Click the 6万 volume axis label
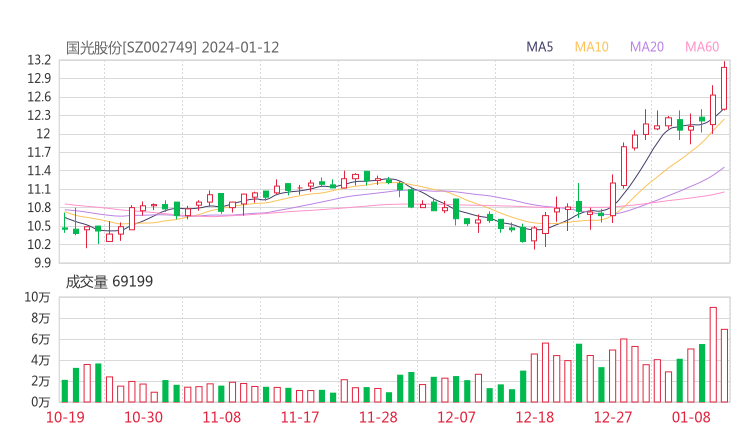This screenshot has height=440, width=740. tap(41, 339)
